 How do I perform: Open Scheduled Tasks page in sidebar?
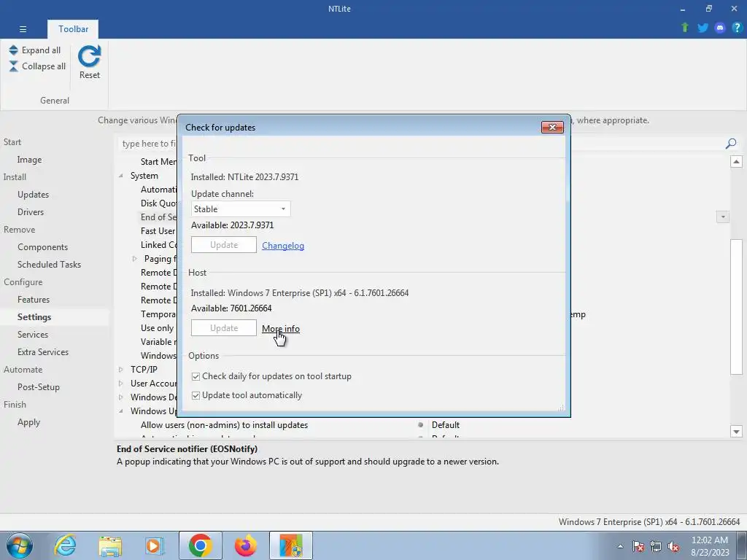tap(49, 264)
